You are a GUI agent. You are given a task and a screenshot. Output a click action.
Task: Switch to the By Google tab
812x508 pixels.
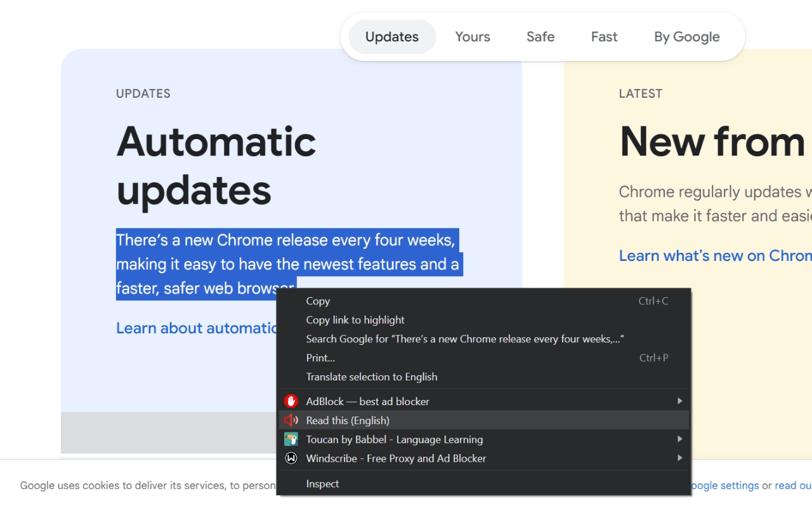click(x=687, y=37)
